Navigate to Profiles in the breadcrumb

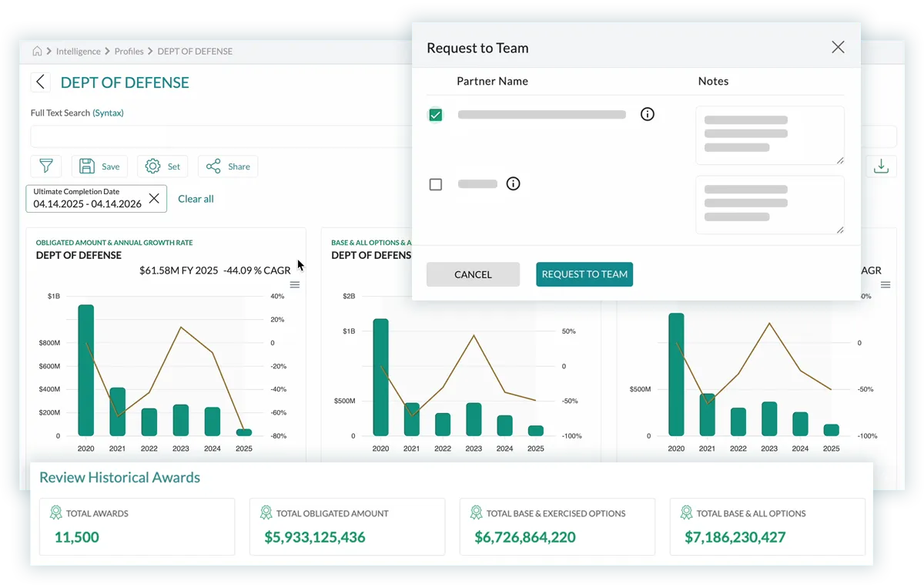[129, 51]
